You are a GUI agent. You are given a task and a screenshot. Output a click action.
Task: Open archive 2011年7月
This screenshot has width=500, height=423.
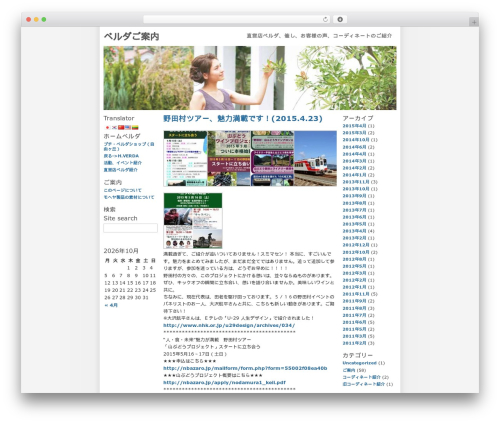click(x=354, y=315)
